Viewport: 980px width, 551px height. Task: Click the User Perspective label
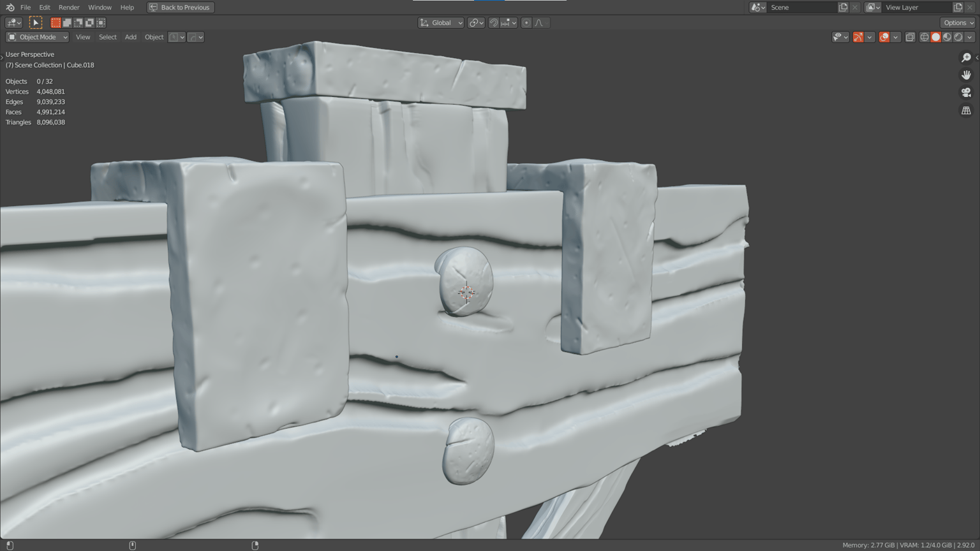(30, 54)
